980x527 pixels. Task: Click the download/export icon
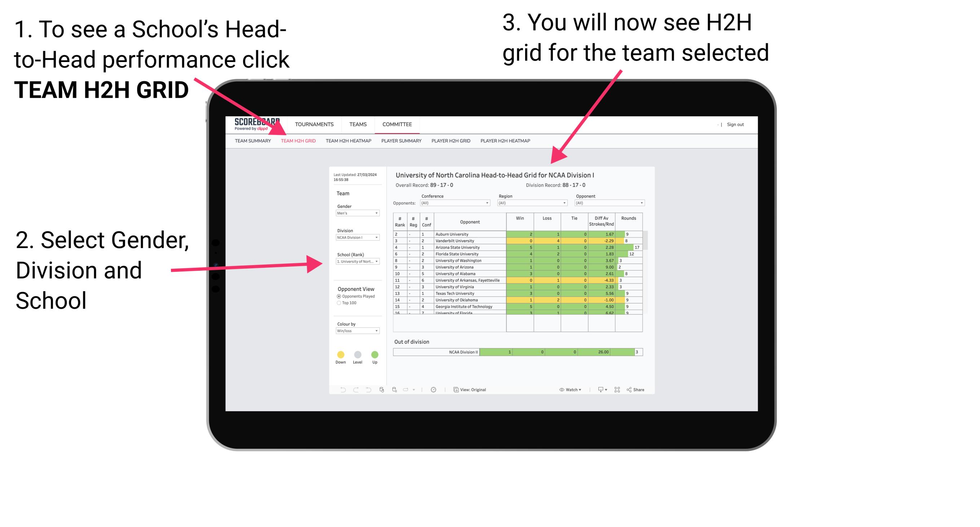598,389
